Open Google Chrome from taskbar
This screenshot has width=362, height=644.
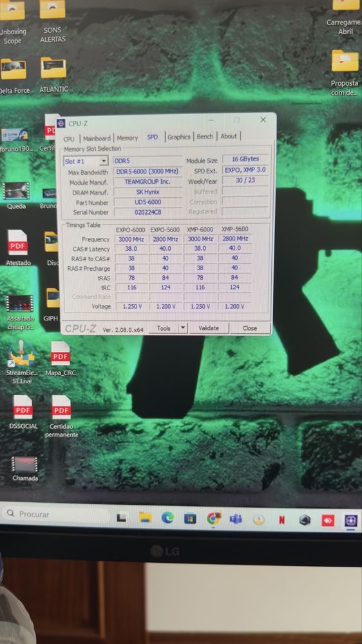pos(213,519)
